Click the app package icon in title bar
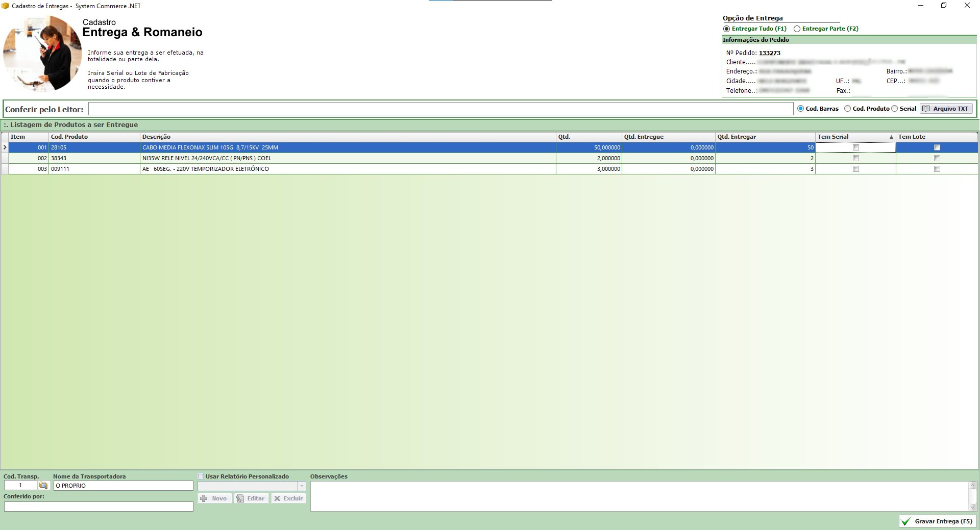The height and width of the screenshot is (530, 980). 6,6
